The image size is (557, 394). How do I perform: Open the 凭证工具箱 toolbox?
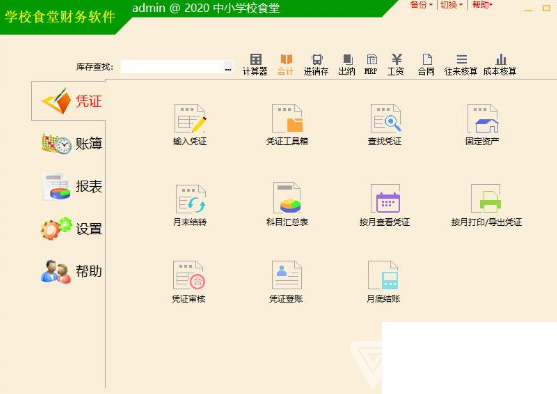pyautogui.click(x=287, y=125)
